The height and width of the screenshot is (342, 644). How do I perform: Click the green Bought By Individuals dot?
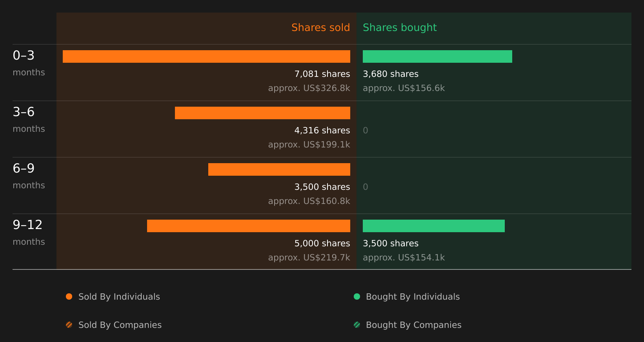click(357, 297)
